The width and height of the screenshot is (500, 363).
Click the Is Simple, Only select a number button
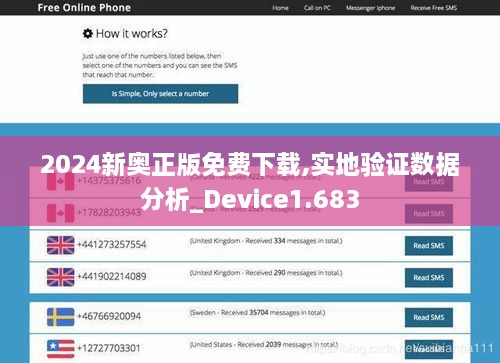click(160, 94)
